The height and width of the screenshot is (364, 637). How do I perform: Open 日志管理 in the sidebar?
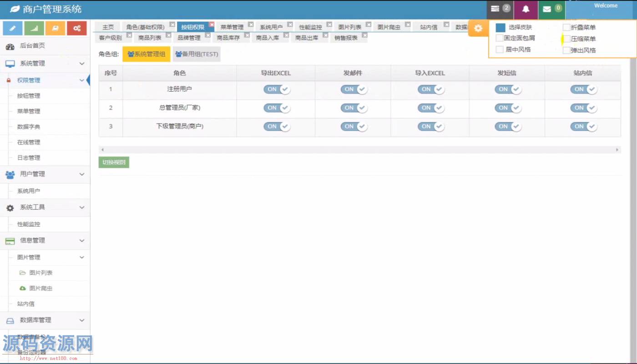pyautogui.click(x=29, y=158)
